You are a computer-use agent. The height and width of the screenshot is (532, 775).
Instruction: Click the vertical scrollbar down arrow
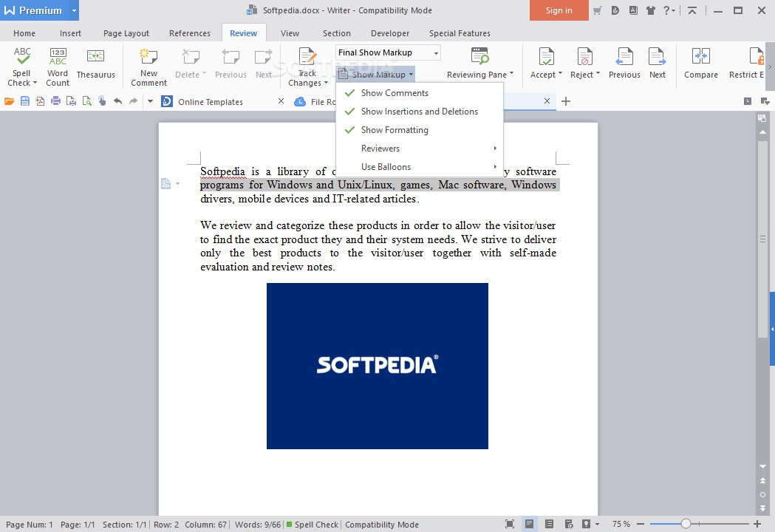tap(763, 467)
